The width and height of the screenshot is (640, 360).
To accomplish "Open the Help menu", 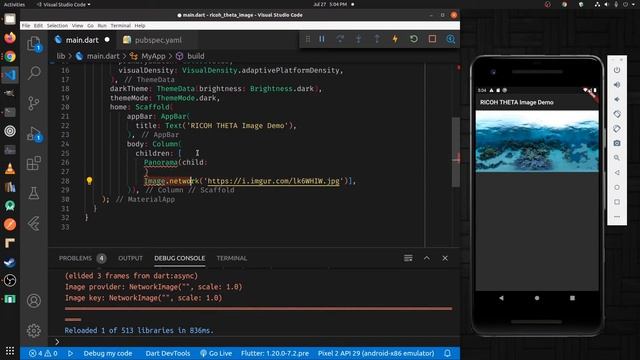I will click(x=140, y=25).
